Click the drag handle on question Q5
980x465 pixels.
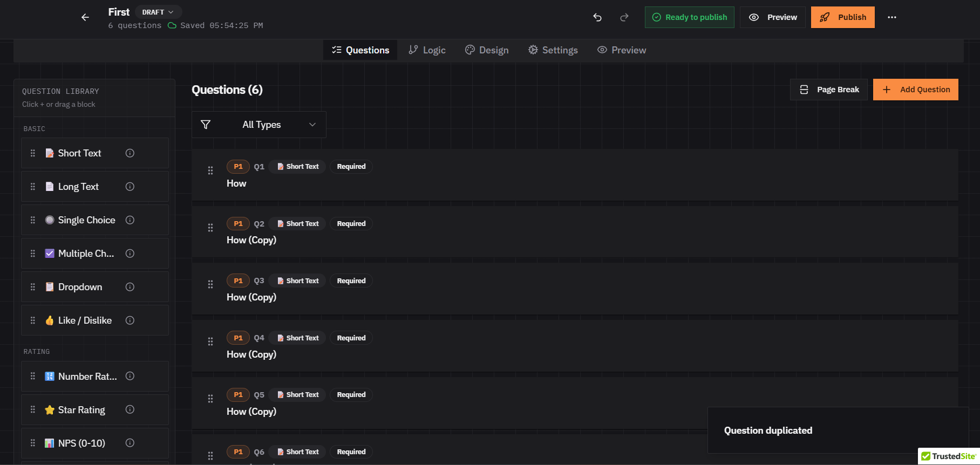click(210, 399)
